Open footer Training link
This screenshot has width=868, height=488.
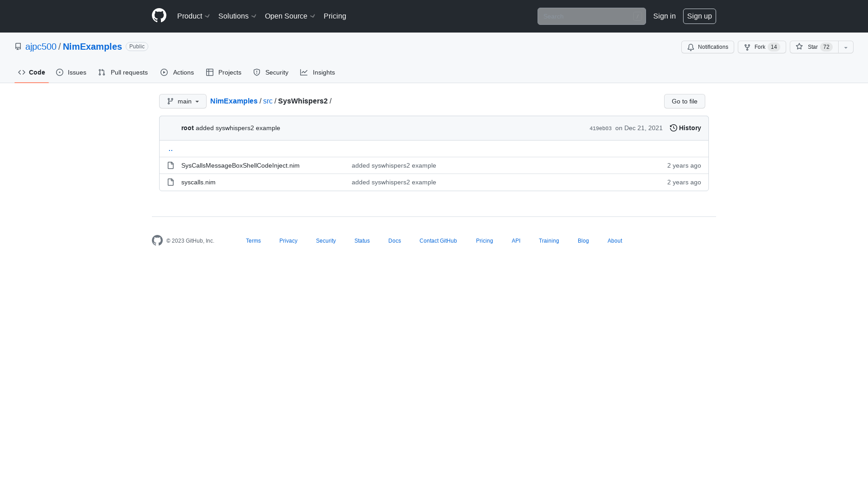coord(549,241)
